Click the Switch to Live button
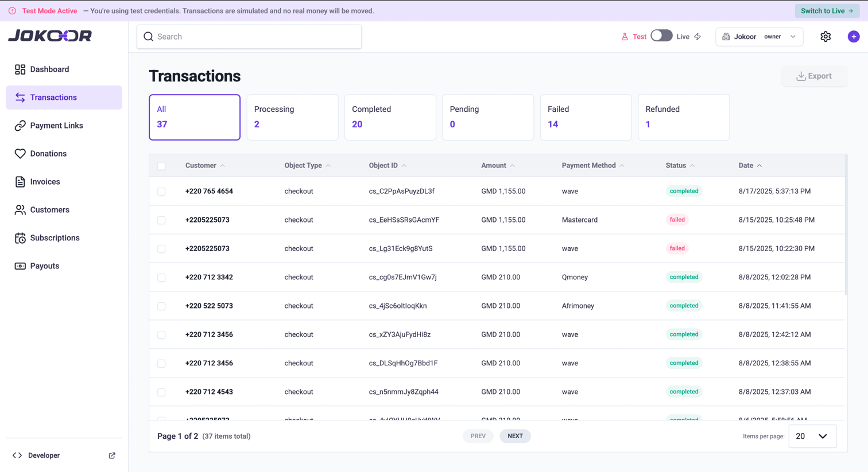868x472 pixels. (827, 10)
